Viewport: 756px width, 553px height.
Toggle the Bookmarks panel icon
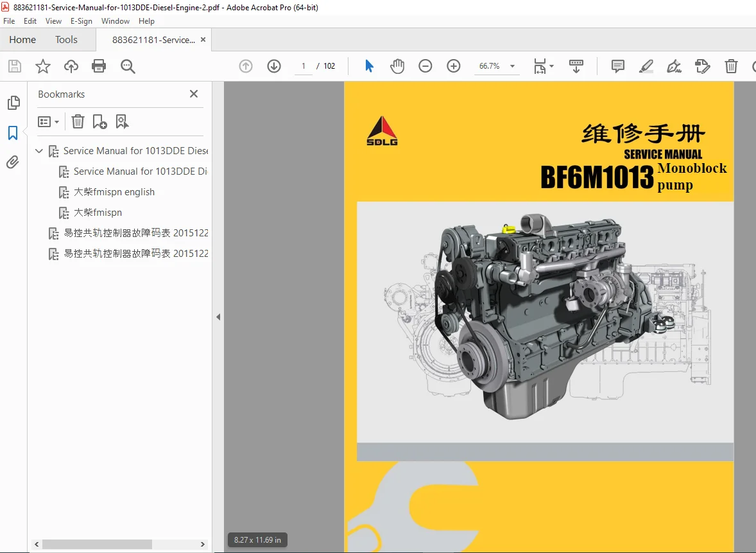13,133
